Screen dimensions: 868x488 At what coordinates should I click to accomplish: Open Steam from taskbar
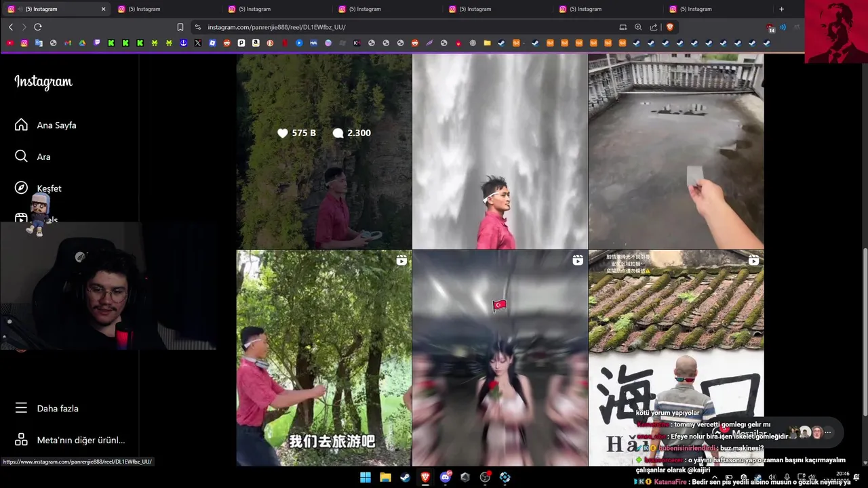point(405,477)
